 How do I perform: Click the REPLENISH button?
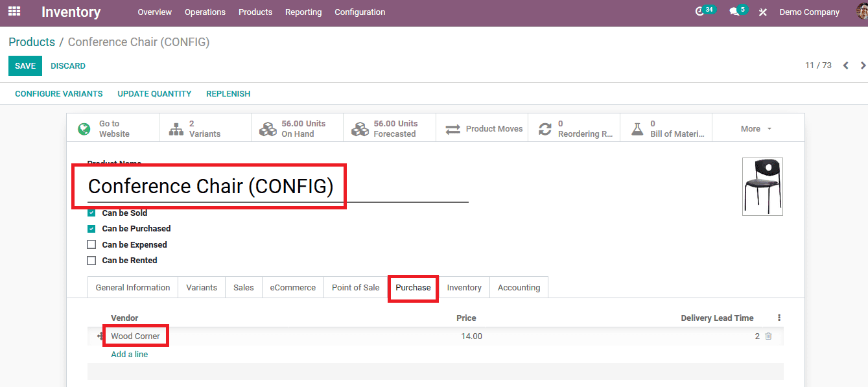click(228, 94)
